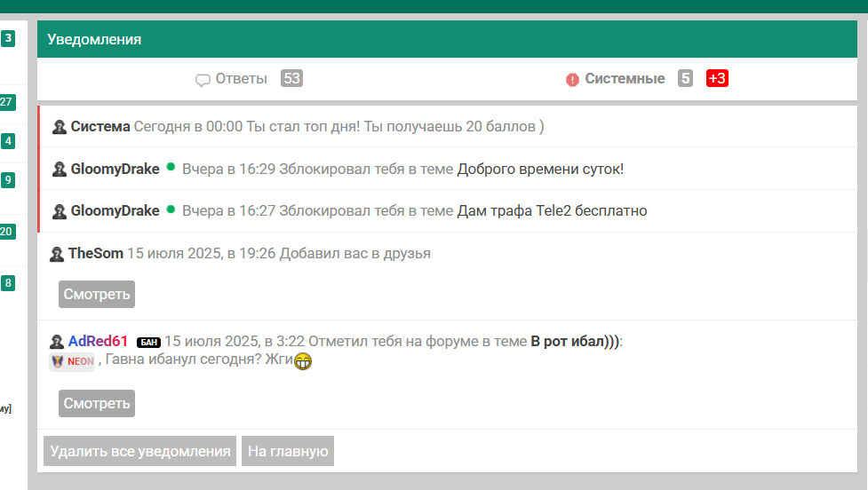The width and height of the screenshot is (868, 490).
Task: Click the sidebar badge showing 27
Action: click(x=7, y=102)
